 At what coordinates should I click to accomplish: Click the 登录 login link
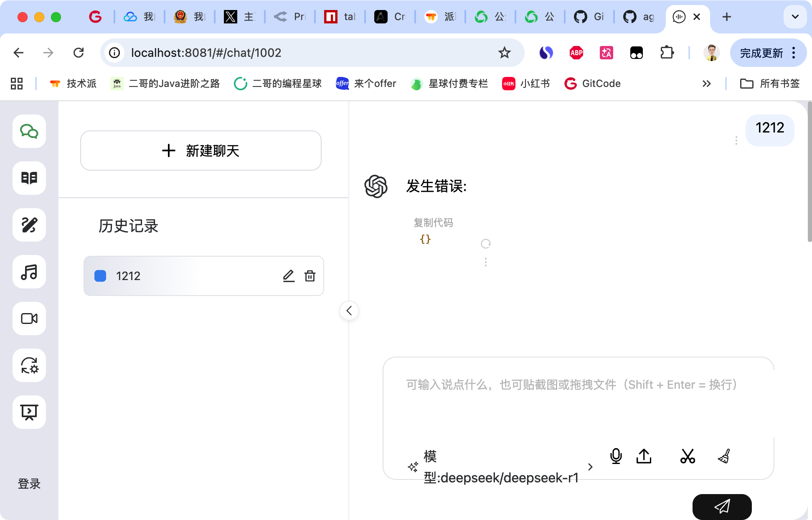29,484
